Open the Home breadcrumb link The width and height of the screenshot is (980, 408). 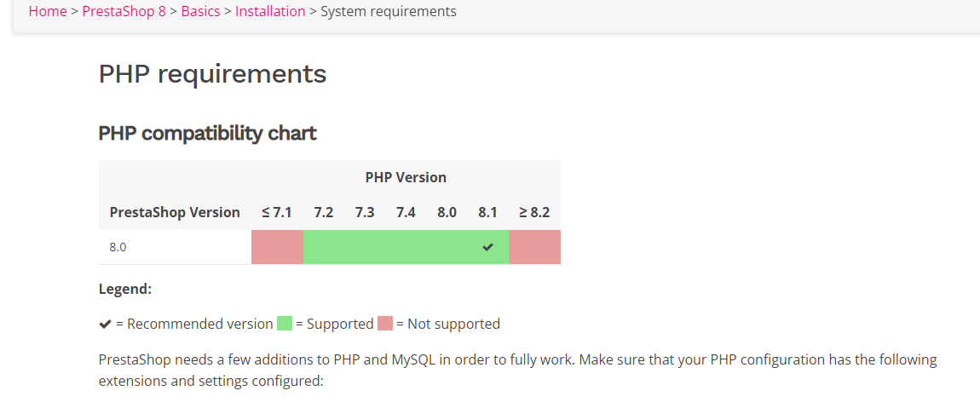click(48, 11)
